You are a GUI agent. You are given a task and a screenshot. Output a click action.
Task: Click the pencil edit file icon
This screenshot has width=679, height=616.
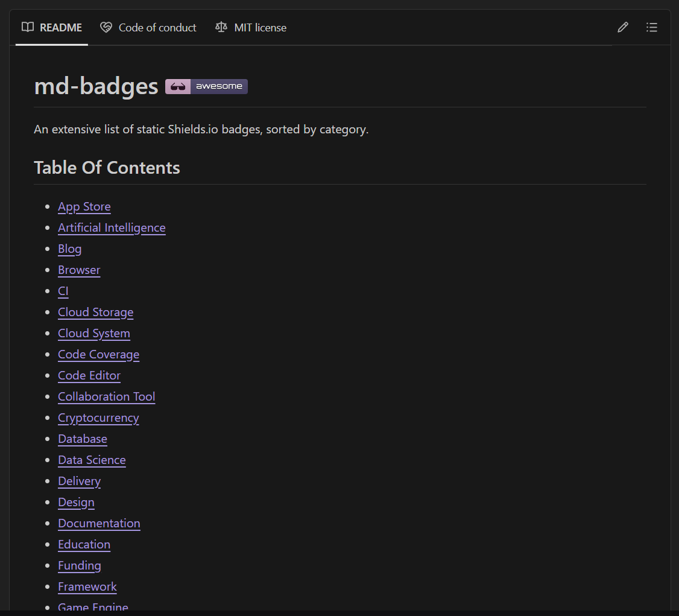click(623, 27)
